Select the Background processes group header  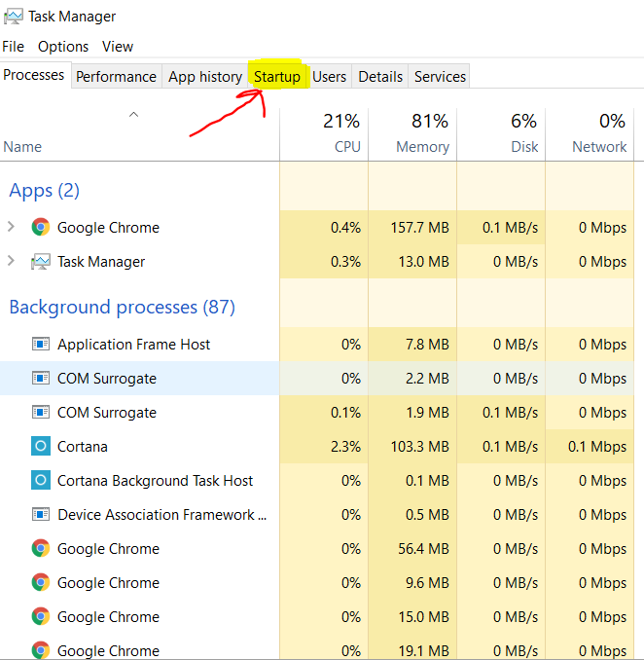click(122, 308)
